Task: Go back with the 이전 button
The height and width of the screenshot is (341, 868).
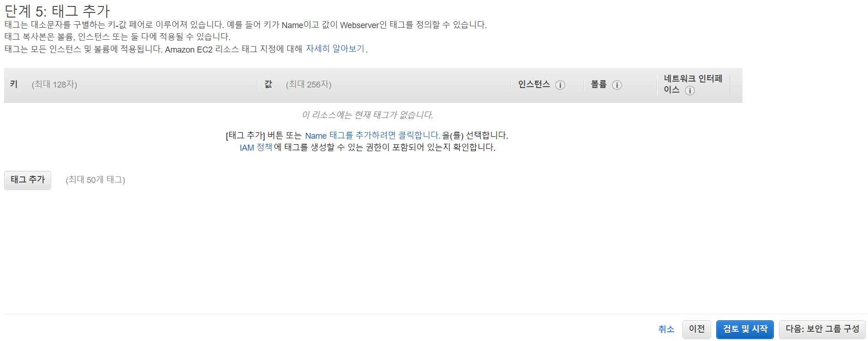Action: point(696,329)
